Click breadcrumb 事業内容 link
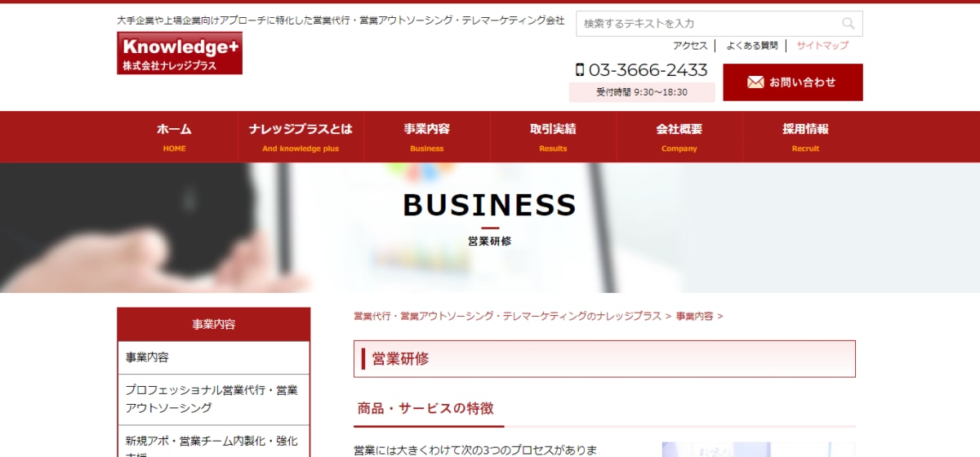The image size is (980, 457). tap(694, 316)
